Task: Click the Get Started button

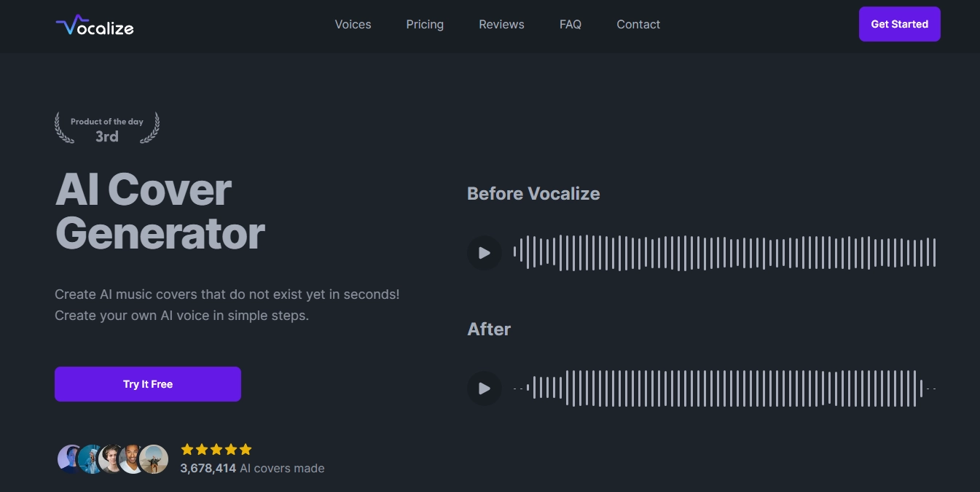Action: coord(899,23)
